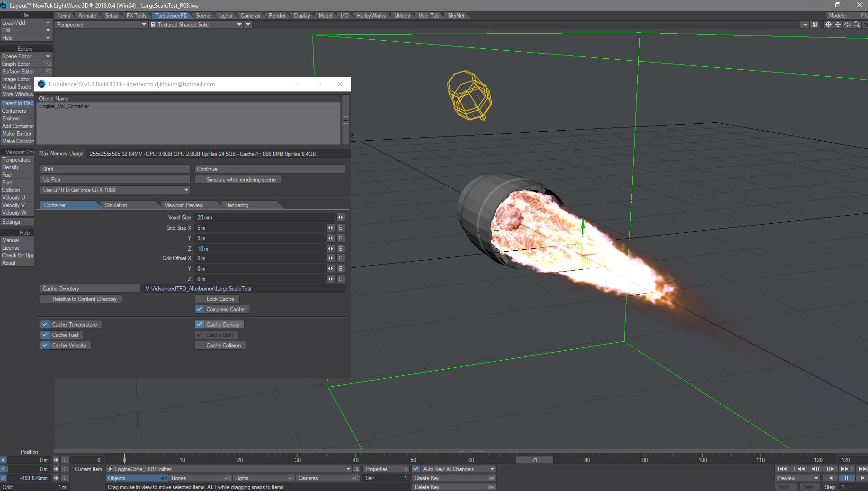Click the Cache Directory path field
This screenshot has width=868, height=491.
coord(243,289)
